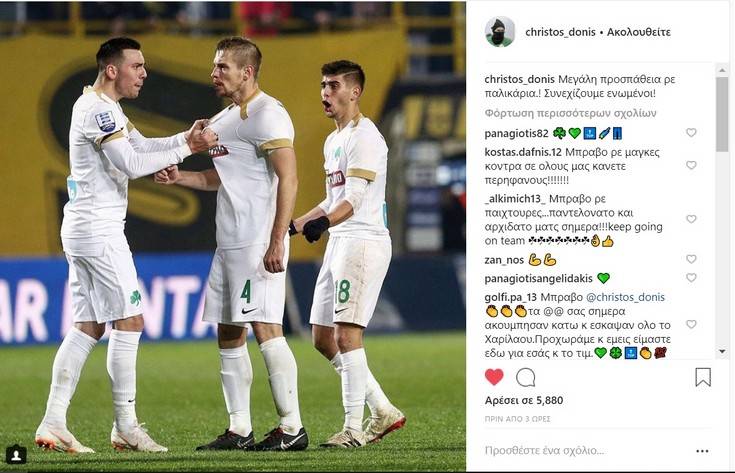The height and width of the screenshot is (473, 735).
Task: Click the comments scrollbar up arrow
Action: coord(722,70)
